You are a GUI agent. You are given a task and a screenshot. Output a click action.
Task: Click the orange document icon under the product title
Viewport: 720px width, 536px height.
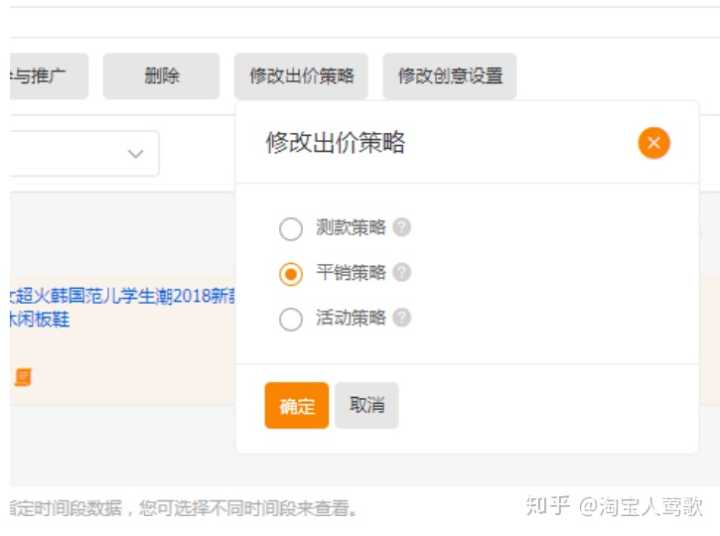22,377
